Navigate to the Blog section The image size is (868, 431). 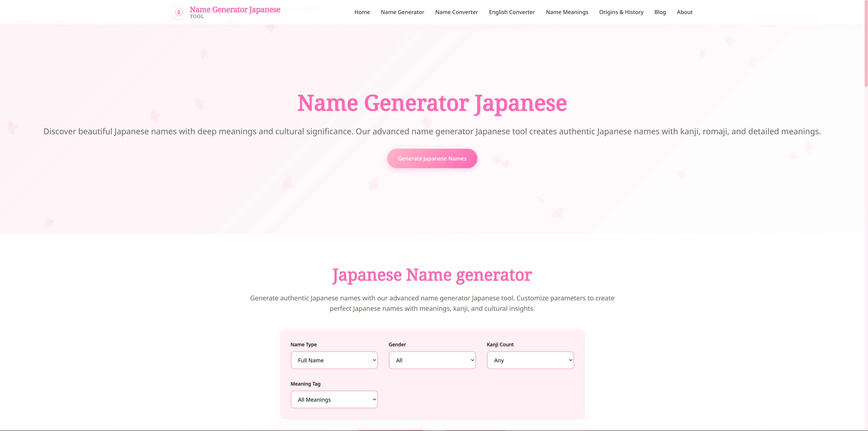[x=660, y=12]
